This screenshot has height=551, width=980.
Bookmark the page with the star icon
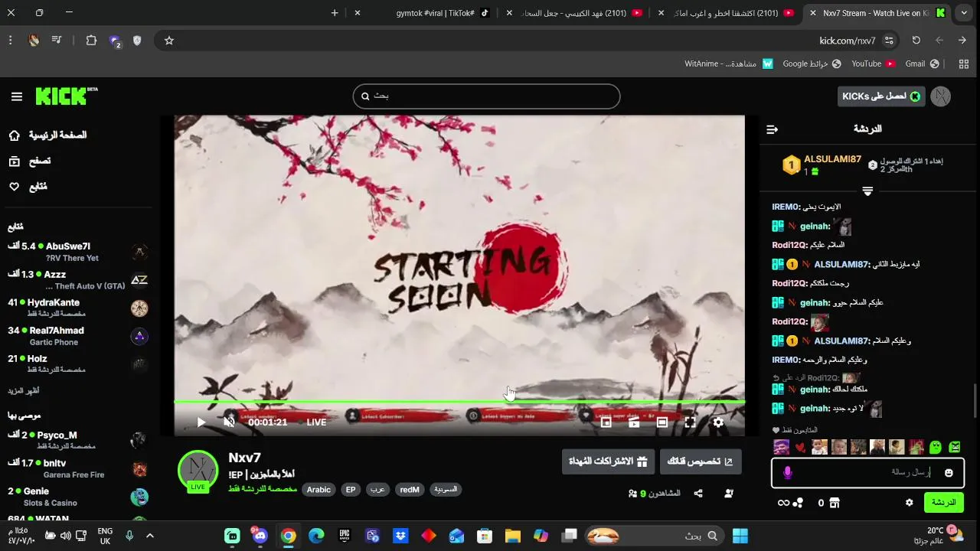tap(169, 41)
